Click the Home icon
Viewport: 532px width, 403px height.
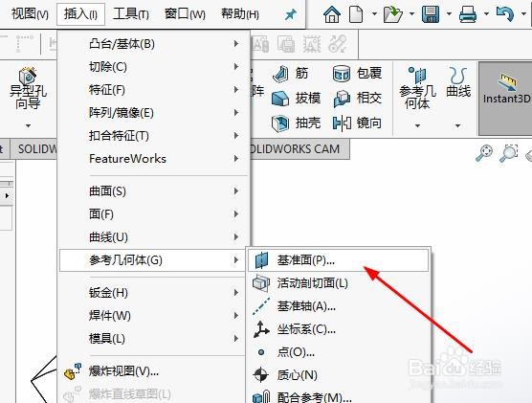332,14
